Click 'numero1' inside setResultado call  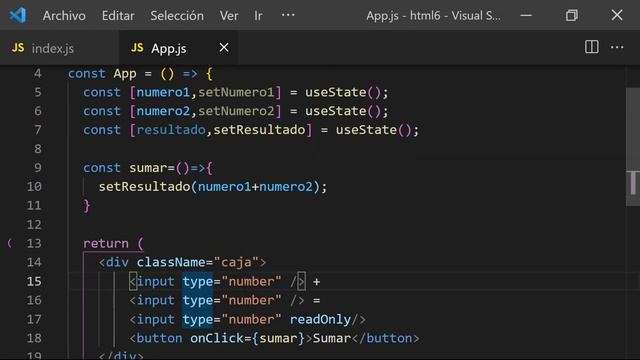[x=224, y=187]
